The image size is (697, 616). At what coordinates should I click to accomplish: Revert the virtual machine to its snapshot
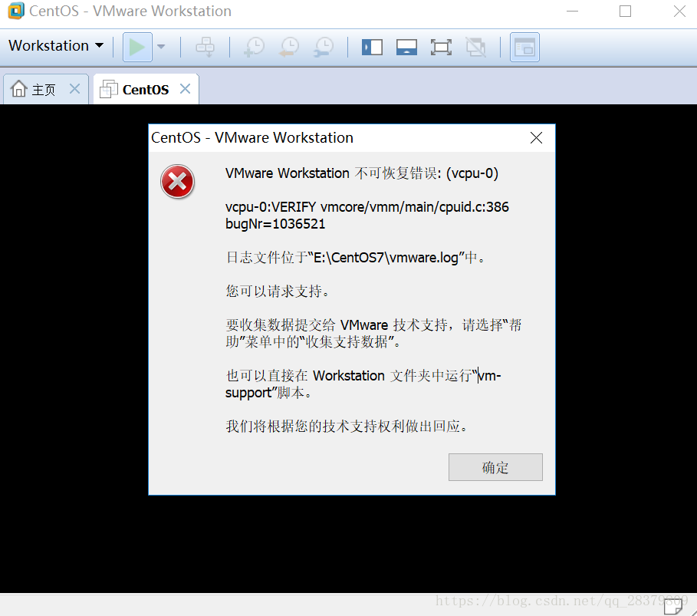click(289, 47)
